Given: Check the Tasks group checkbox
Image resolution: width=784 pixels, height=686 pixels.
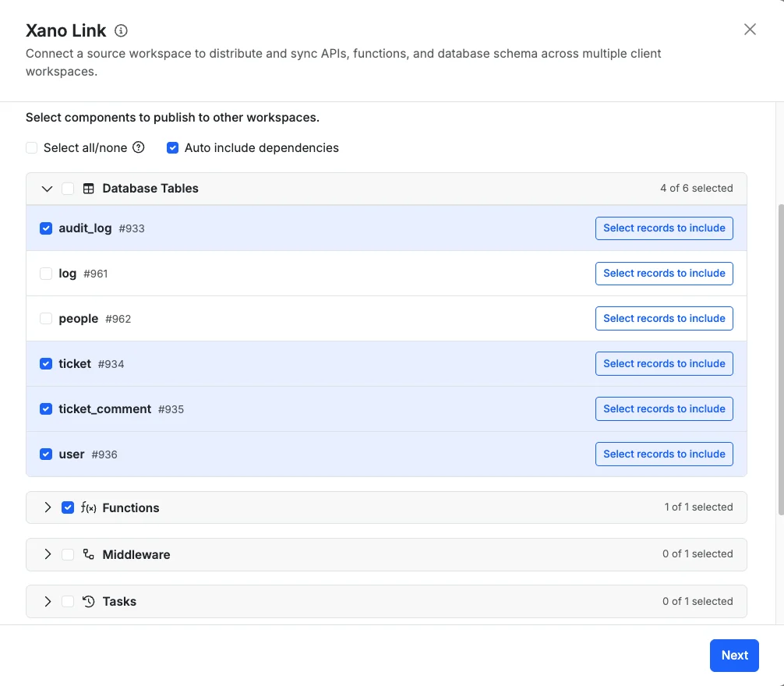Looking at the screenshot, I should click(x=68, y=601).
